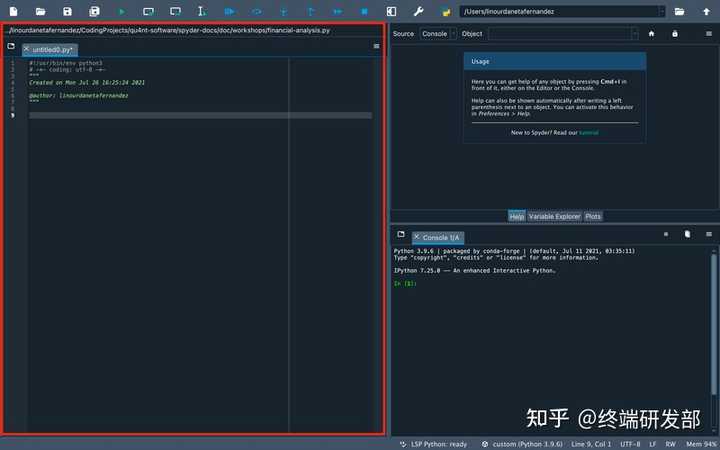Maximize the current pane

[x=391, y=11]
